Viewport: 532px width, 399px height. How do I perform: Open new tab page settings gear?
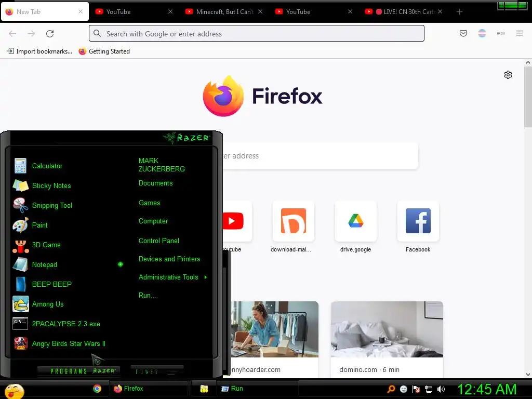click(508, 75)
